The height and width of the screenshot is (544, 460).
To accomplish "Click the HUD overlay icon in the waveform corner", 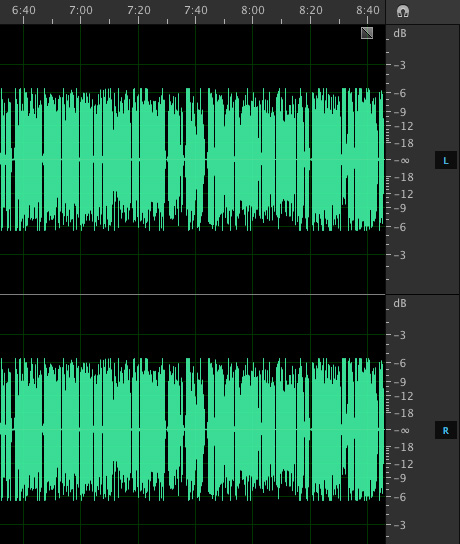I will coord(367,33).
